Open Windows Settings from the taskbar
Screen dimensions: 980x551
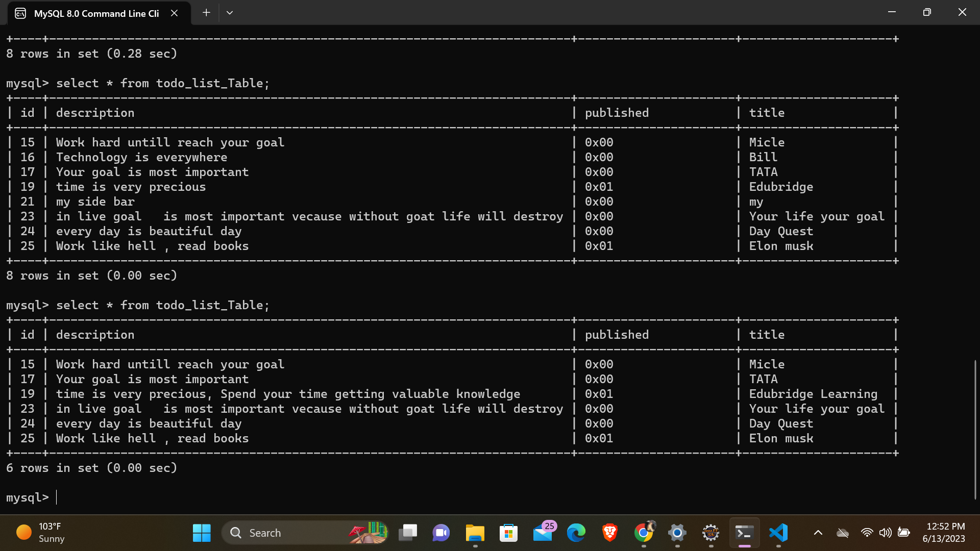pyautogui.click(x=677, y=533)
